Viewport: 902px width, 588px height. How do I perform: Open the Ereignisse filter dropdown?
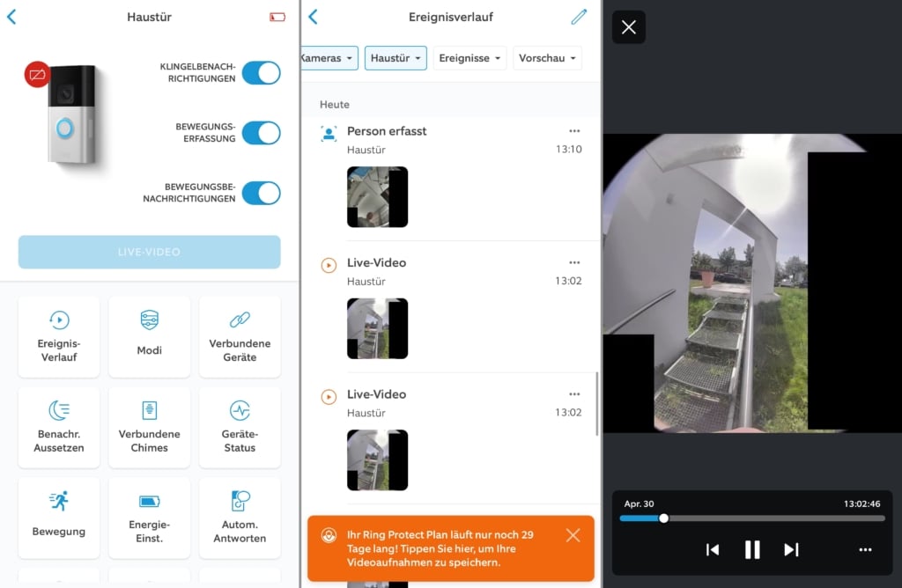(x=469, y=58)
